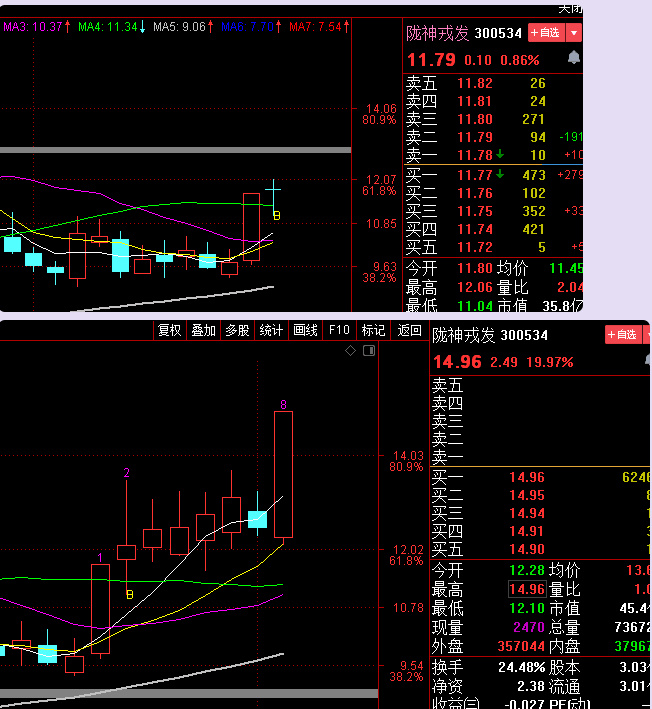Click the 返回 back button
The width and height of the screenshot is (652, 709).
coord(409,331)
